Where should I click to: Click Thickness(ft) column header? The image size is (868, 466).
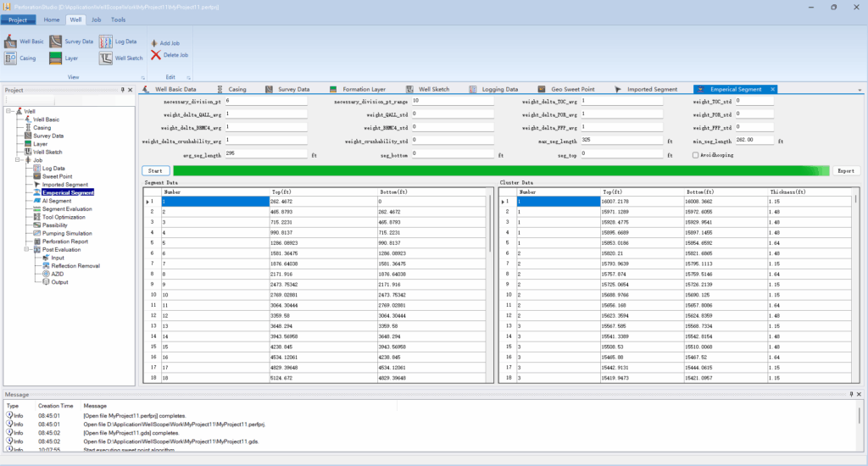[x=809, y=192]
